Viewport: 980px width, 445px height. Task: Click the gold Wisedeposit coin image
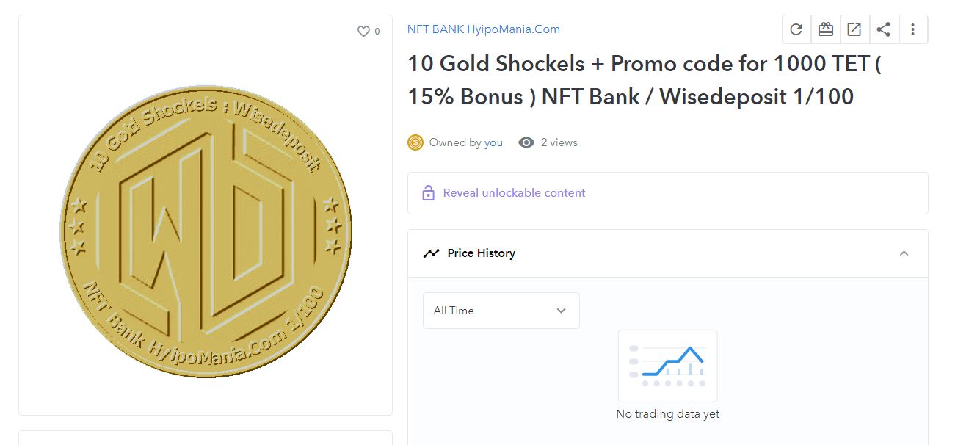[x=206, y=231]
